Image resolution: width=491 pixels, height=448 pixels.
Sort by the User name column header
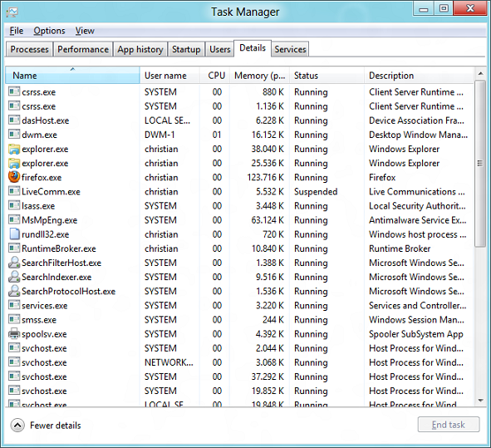pyautogui.click(x=169, y=75)
